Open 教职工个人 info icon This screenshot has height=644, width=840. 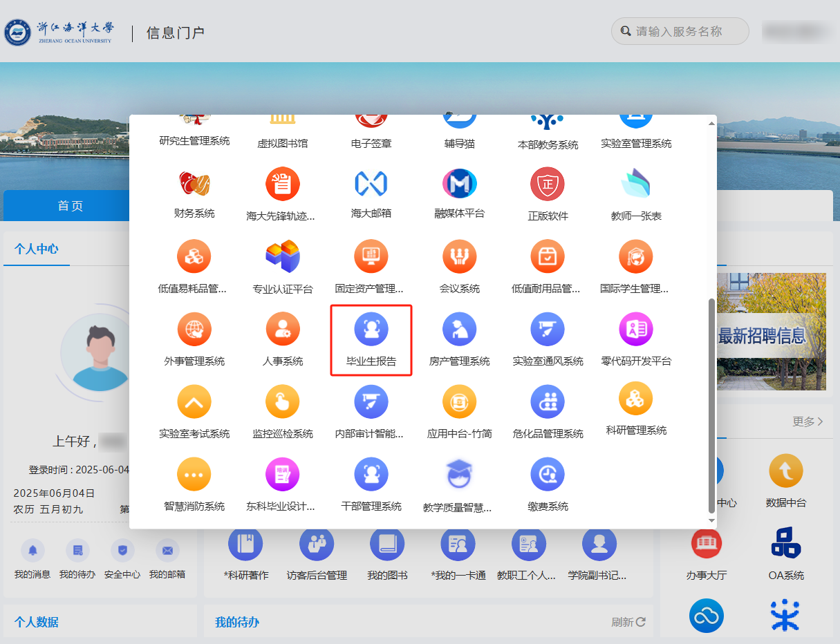(529, 544)
